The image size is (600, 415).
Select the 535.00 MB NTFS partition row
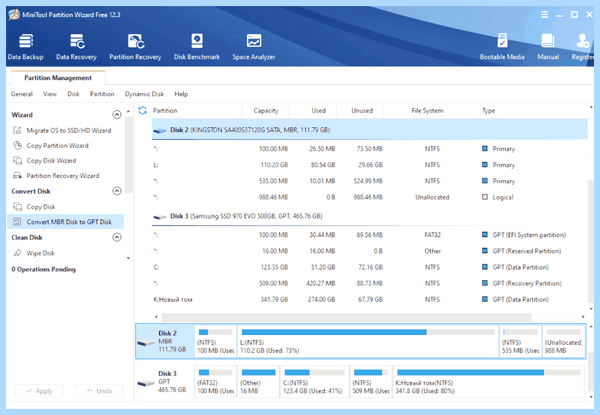point(370,181)
